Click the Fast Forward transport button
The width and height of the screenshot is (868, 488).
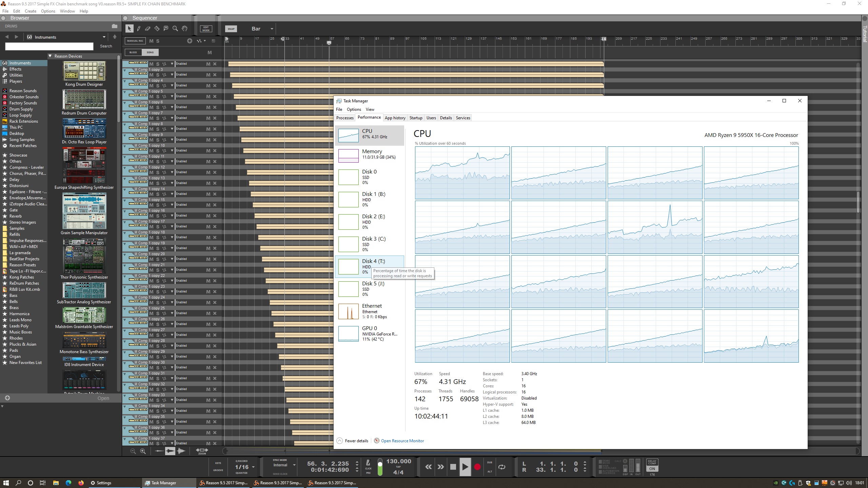click(440, 467)
